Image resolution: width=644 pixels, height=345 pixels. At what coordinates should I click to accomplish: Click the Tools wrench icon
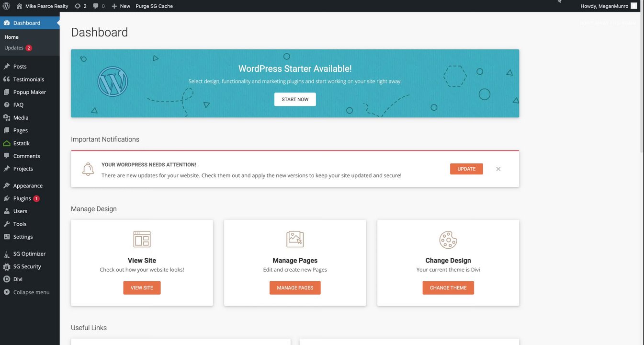pos(7,224)
